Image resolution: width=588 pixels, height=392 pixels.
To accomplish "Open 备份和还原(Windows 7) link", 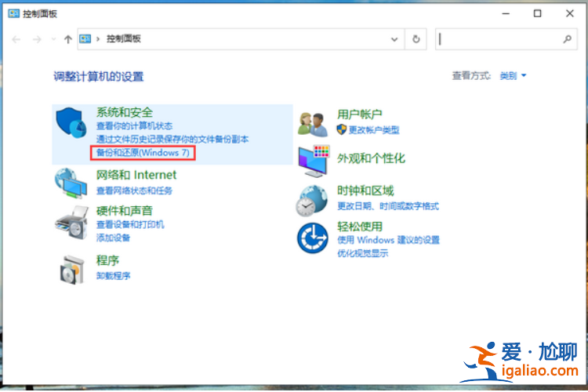I will 143,153.
